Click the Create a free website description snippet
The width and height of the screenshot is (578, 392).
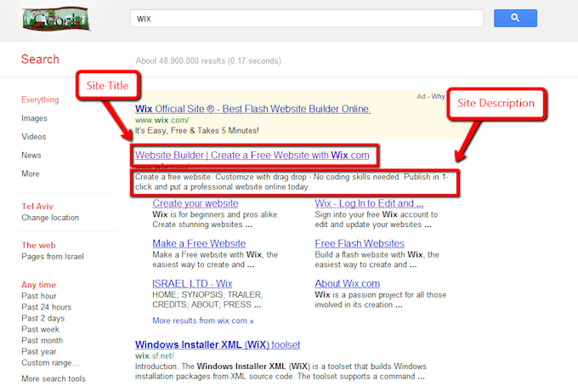292,182
